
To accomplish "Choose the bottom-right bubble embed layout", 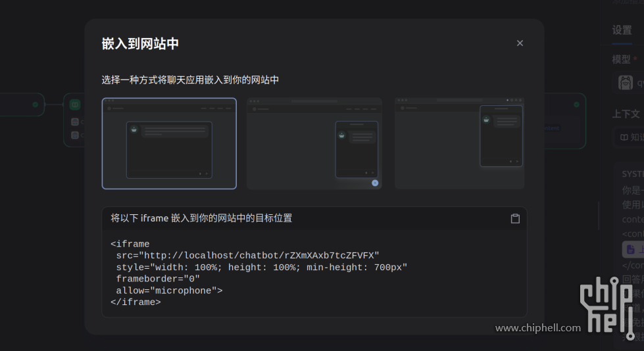I will (314, 143).
